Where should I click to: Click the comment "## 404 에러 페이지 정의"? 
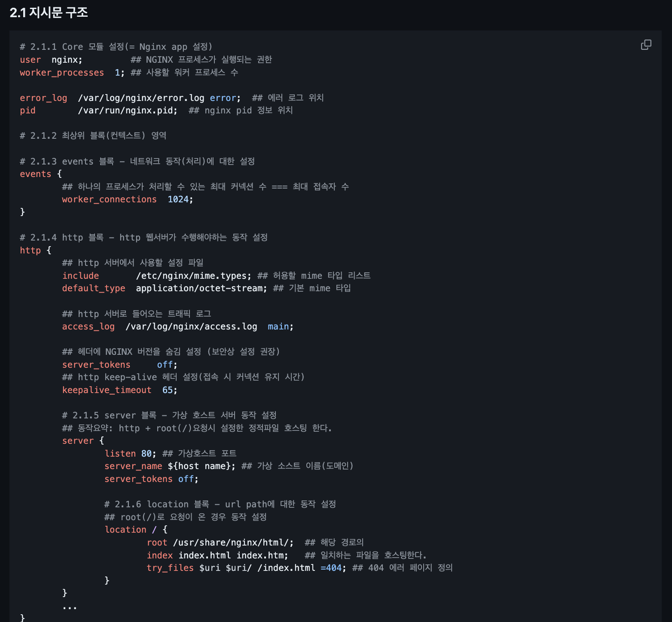(403, 568)
